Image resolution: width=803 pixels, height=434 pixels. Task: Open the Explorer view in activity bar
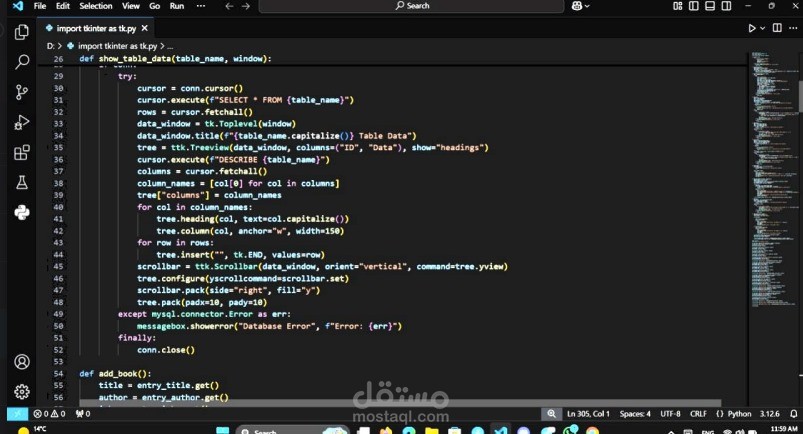(22, 32)
